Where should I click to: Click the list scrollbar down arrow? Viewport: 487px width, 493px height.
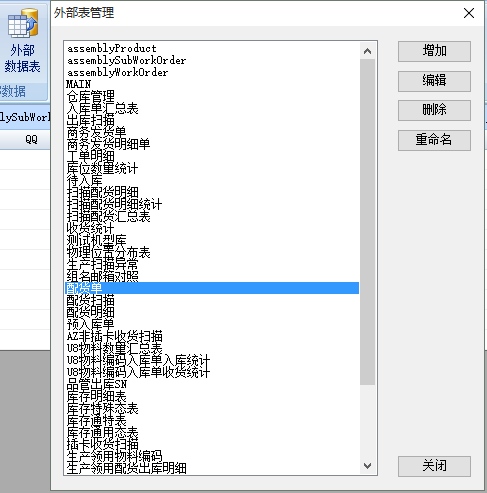tap(367, 466)
